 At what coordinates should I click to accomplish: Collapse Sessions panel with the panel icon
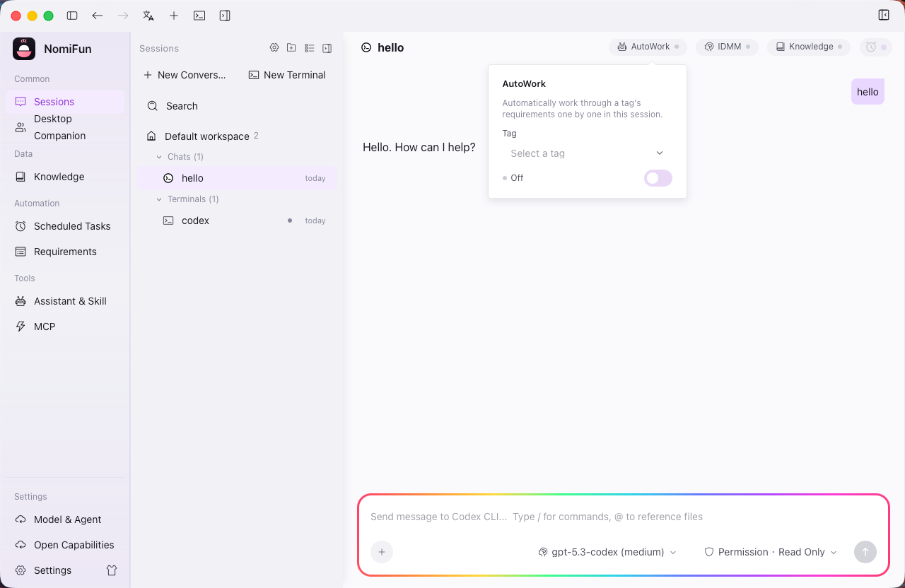327,48
